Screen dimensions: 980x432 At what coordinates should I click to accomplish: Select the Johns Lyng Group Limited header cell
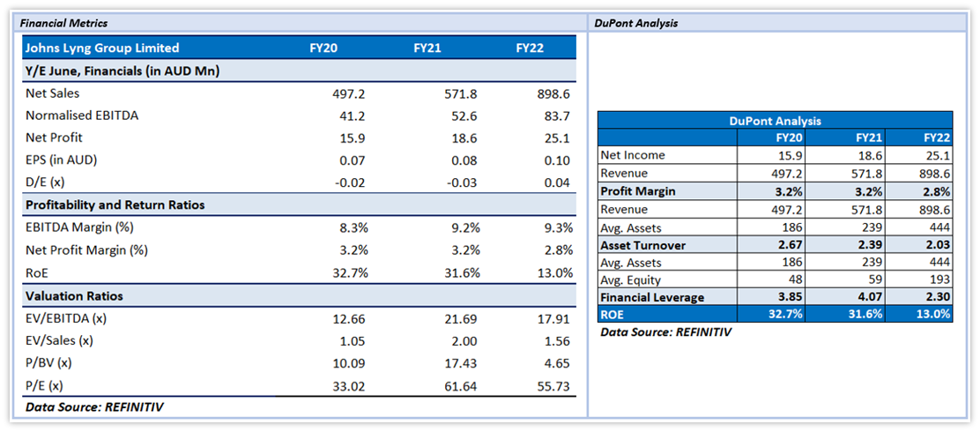point(102,48)
